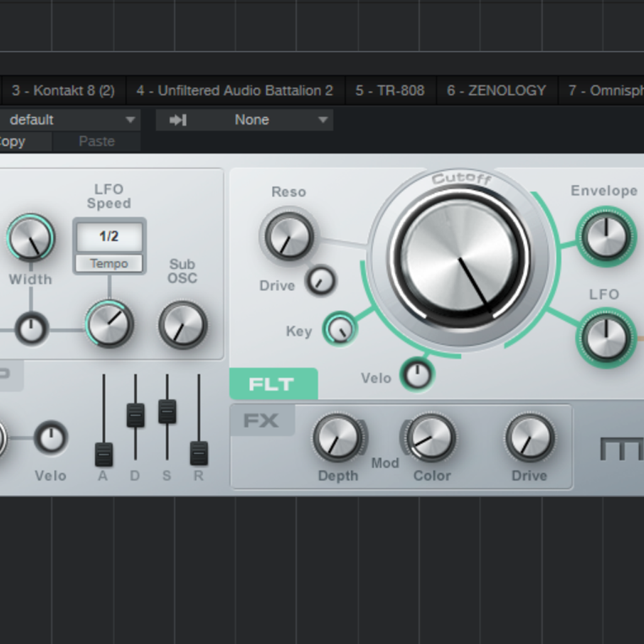644x644 pixels.
Task: Click the Mod Color knob
Action: tap(431, 438)
